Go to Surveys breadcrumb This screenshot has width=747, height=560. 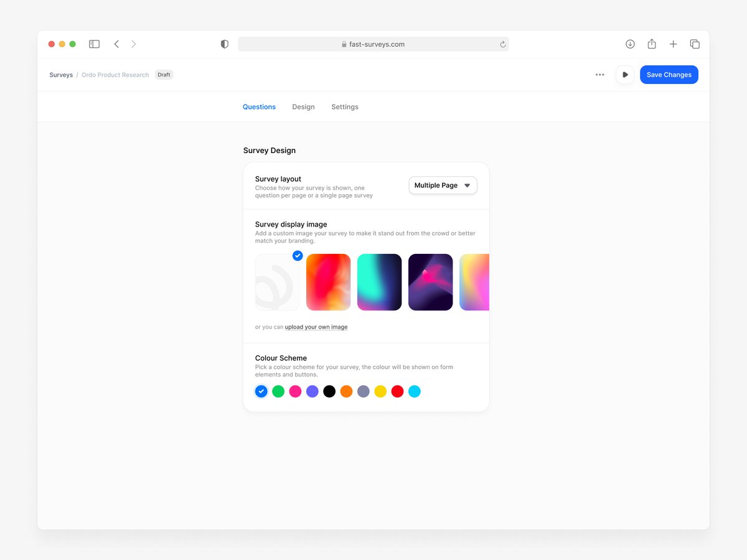(x=61, y=75)
